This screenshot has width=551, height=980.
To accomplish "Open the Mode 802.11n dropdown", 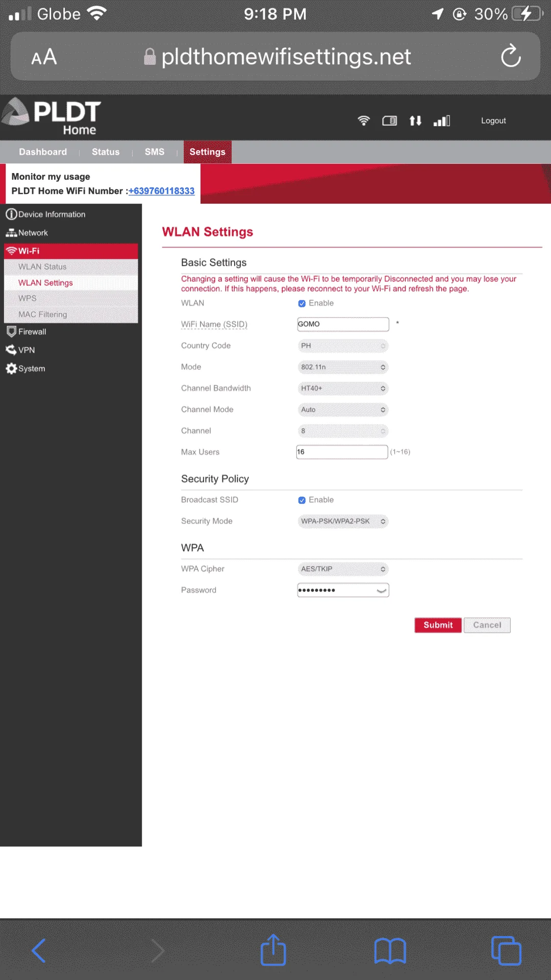I will [x=343, y=367].
